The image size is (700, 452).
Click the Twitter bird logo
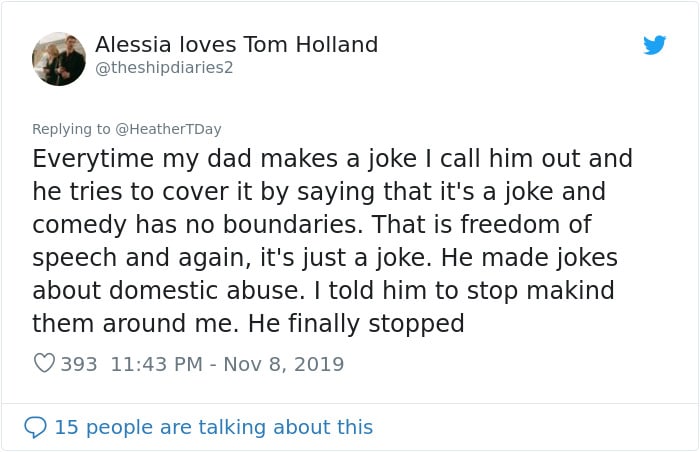pyautogui.click(x=654, y=45)
